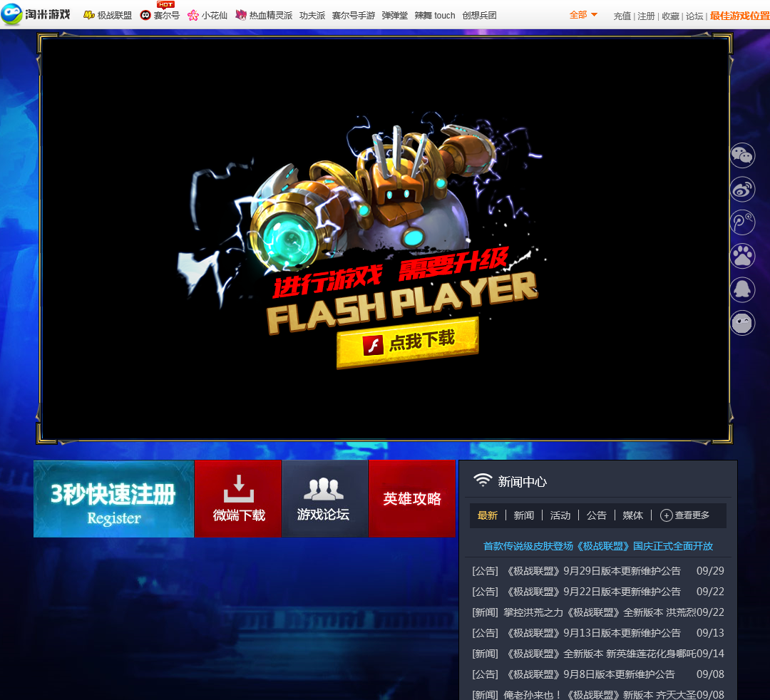Click the 收藏 link
The image size is (770, 700).
click(670, 16)
